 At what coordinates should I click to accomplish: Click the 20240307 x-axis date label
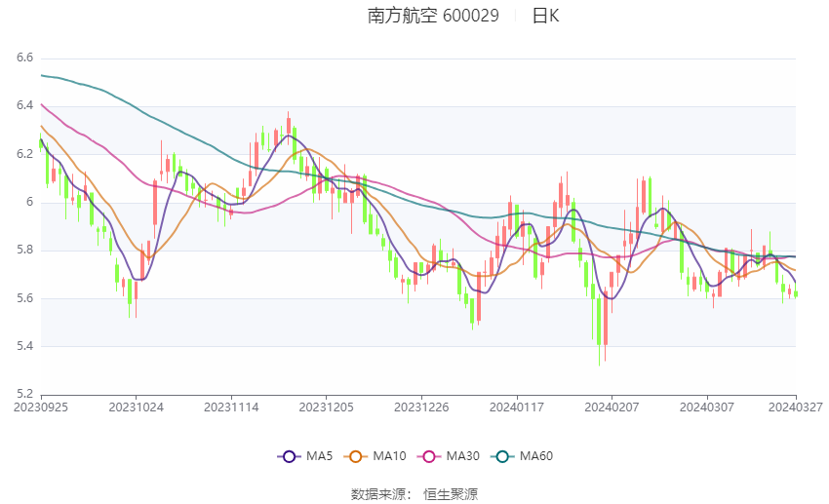(x=707, y=407)
